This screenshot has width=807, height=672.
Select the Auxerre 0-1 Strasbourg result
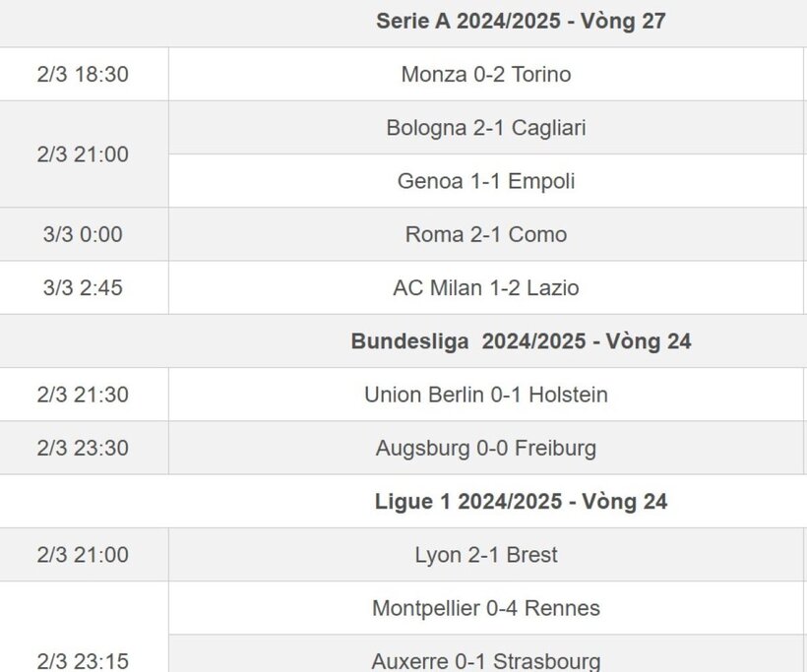point(486,660)
